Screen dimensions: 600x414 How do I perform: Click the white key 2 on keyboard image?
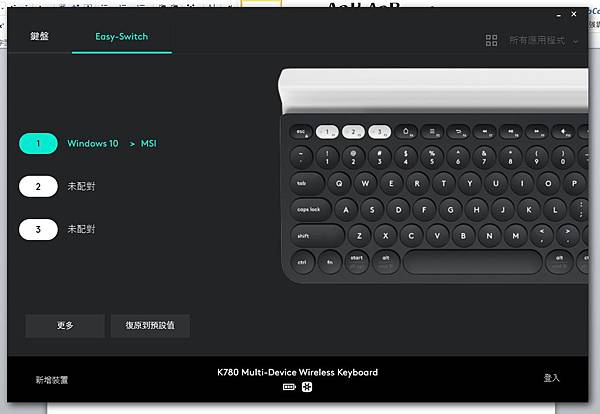tap(353, 132)
